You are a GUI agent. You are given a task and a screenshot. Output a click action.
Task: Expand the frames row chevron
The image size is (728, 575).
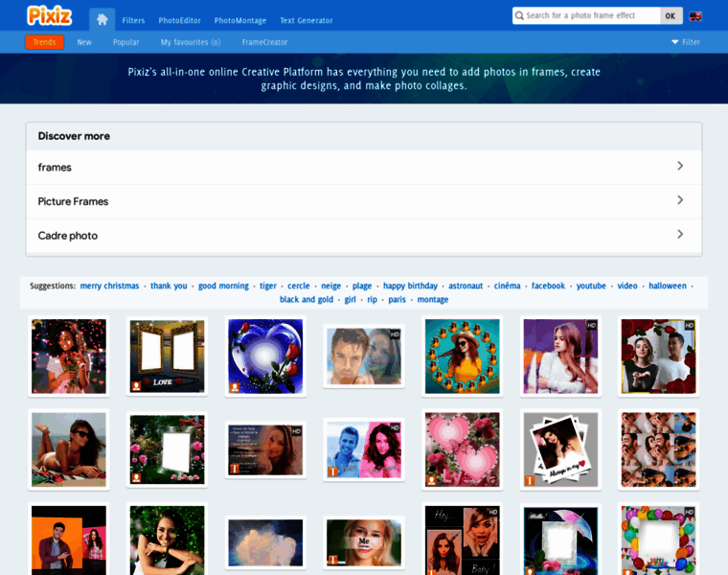click(680, 166)
